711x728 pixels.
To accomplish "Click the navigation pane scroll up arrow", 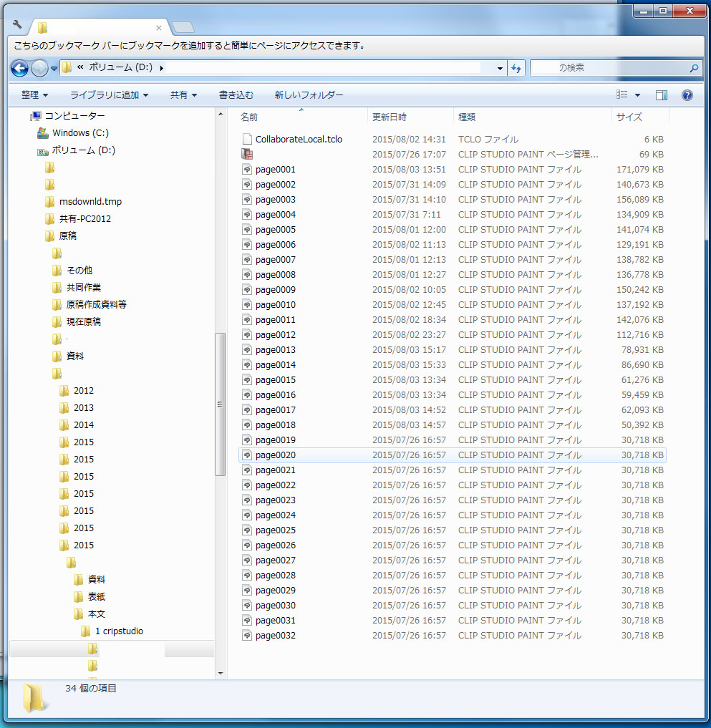I will tap(221, 115).
